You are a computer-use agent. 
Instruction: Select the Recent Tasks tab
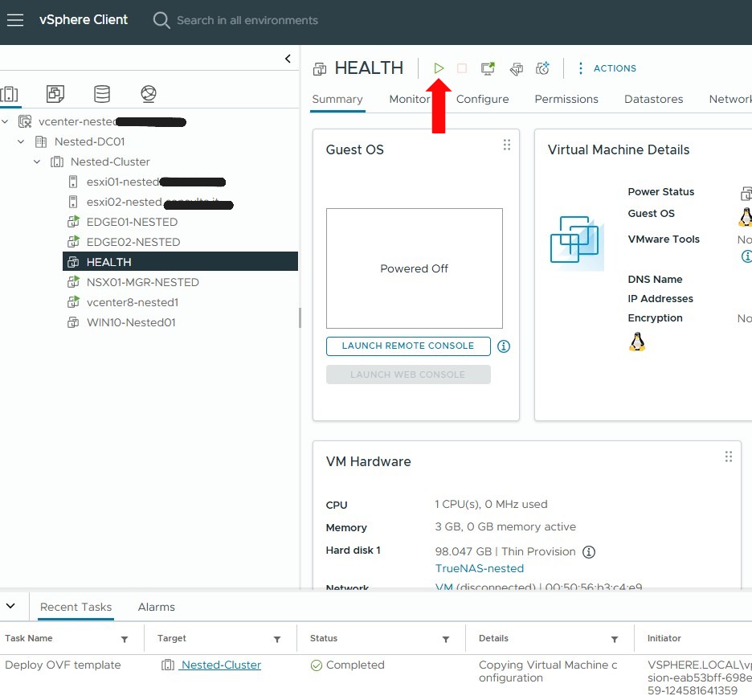pos(76,607)
